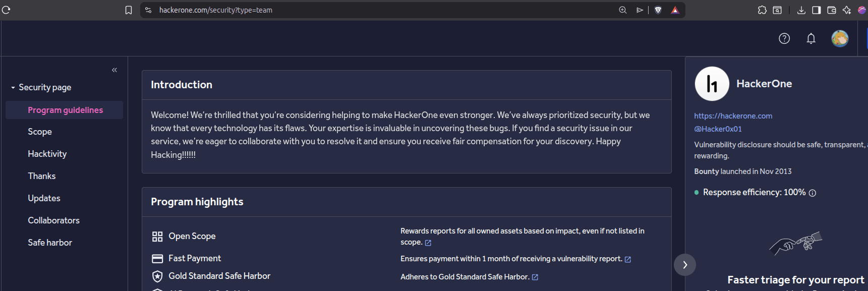The height and width of the screenshot is (291, 868).
Task: Open the Brave Wallet icon
Action: tap(832, 10)
